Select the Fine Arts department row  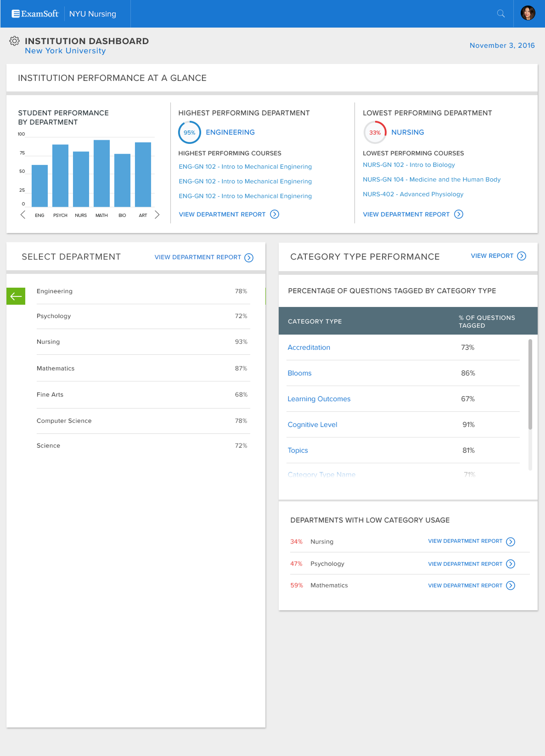pos(143,395)
